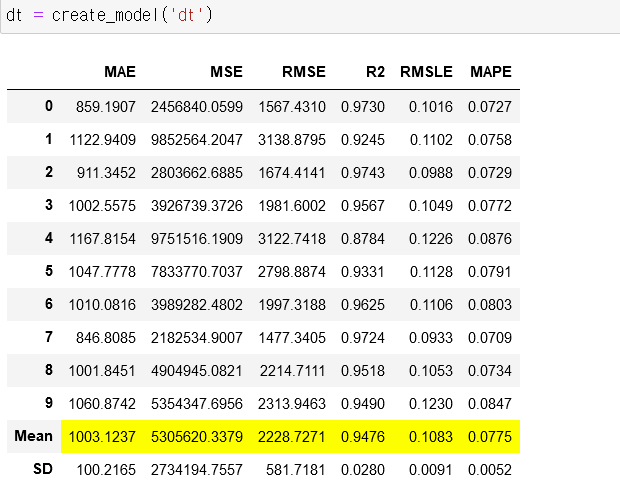This screenshot has width=620, height=496.
Task: Click highlighted Mean RMSLE 0.1083
Action: pyautogui.click(x=431, y=437)
